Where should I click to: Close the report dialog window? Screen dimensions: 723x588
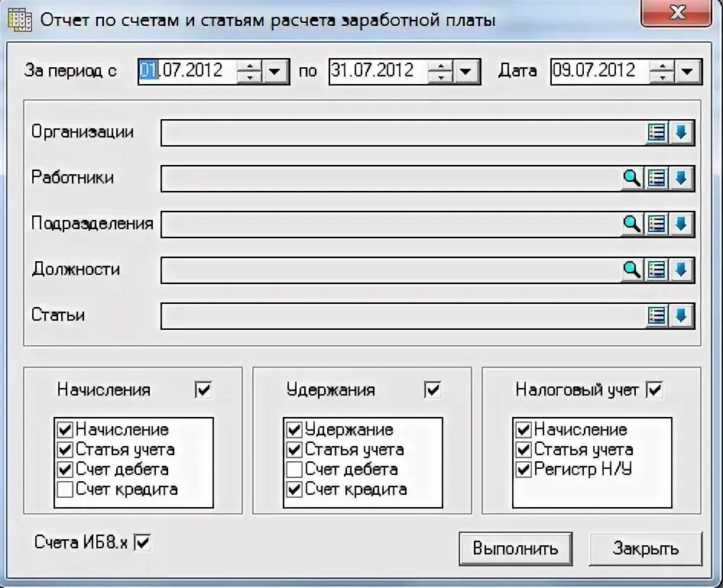(x=676, y=13)
